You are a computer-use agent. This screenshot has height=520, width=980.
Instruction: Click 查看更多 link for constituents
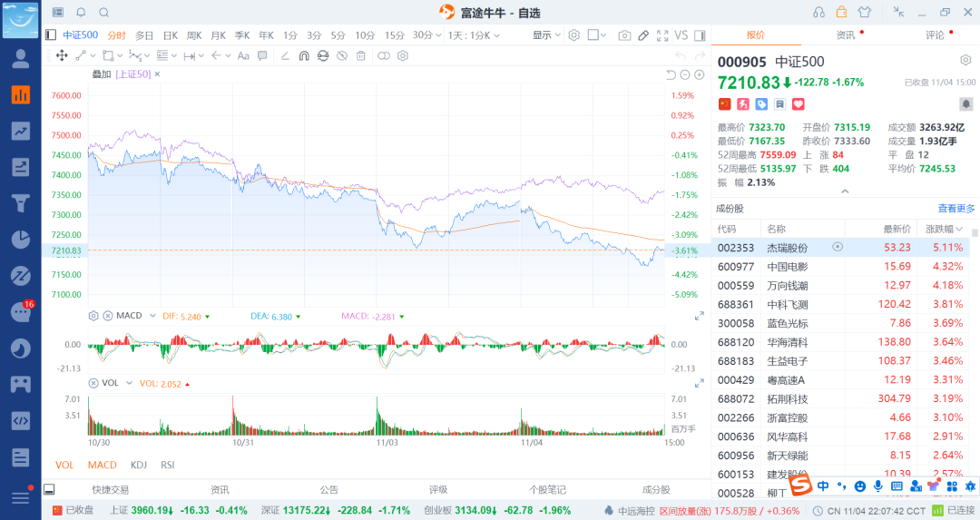pos(956,209)
